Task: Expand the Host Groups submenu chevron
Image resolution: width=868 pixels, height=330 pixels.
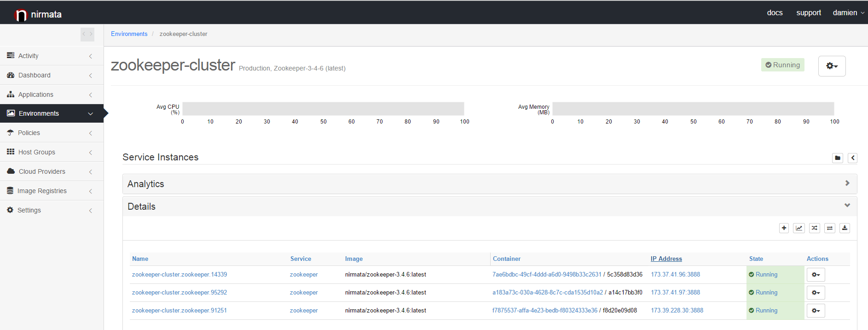Action: [91, 153]
